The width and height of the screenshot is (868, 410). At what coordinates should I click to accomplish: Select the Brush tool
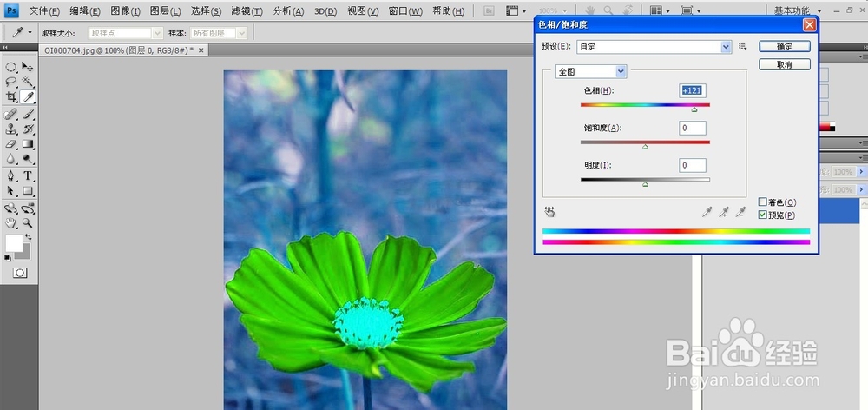27,114
